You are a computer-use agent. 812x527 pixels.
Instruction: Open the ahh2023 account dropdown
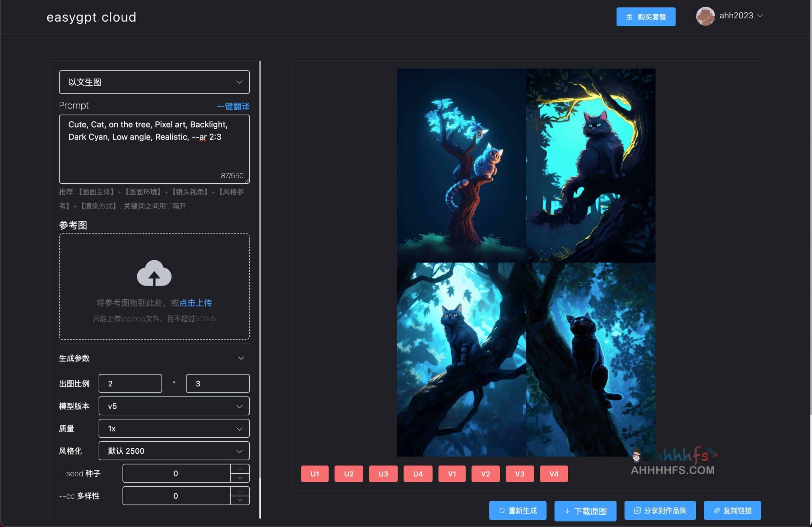[x=741, y=16]
